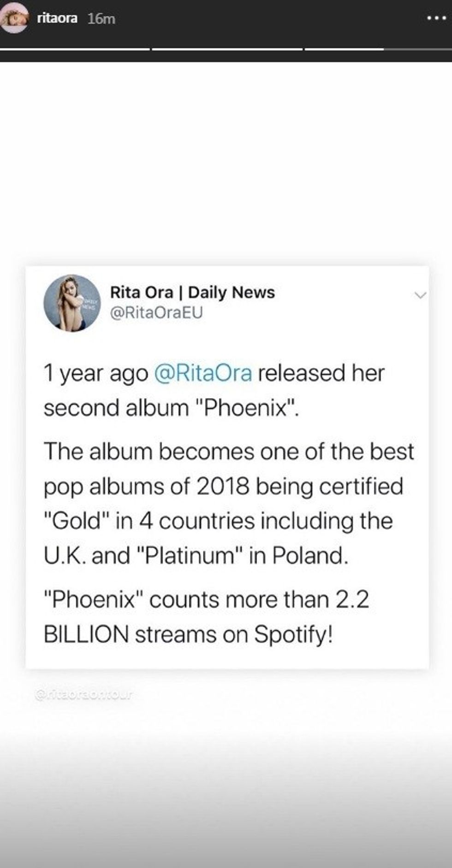Collapse the embedded tweet menu chevron
Screen dimensions: 452x868
420,295
